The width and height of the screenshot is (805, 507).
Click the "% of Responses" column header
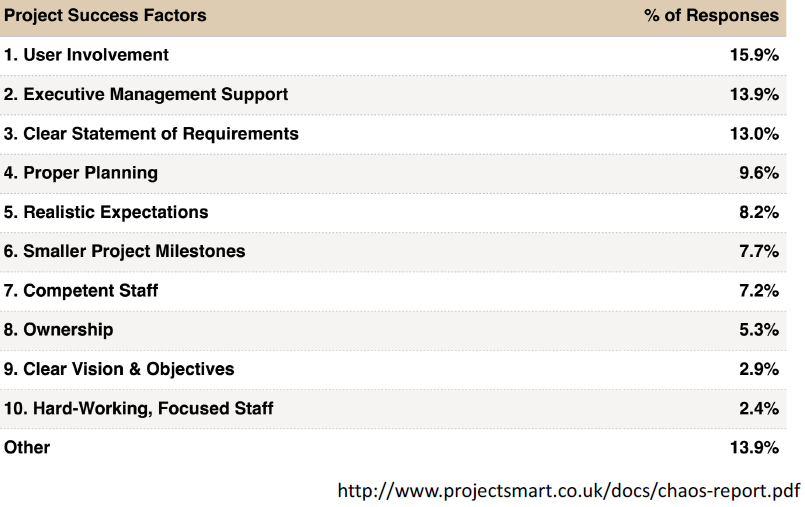712,16
